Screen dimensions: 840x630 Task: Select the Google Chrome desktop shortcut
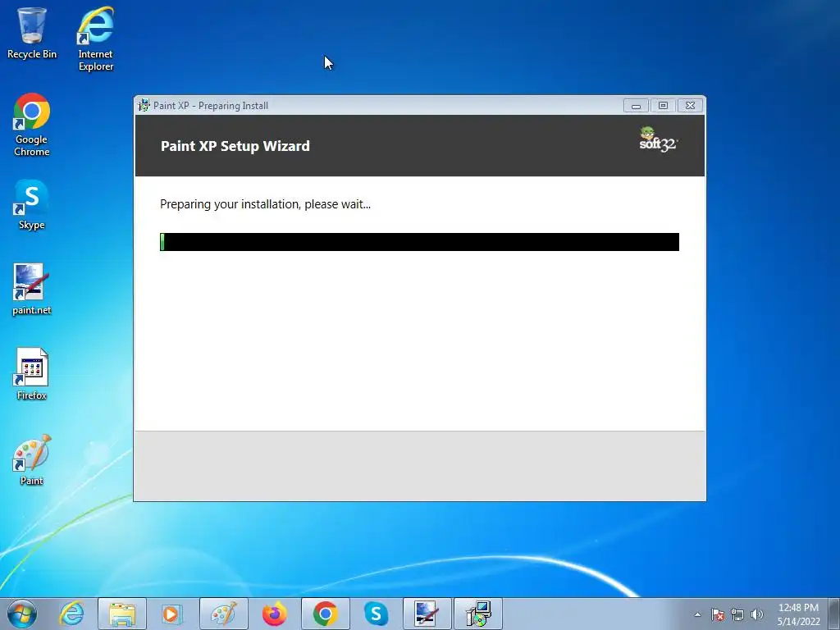pos(32,125)
